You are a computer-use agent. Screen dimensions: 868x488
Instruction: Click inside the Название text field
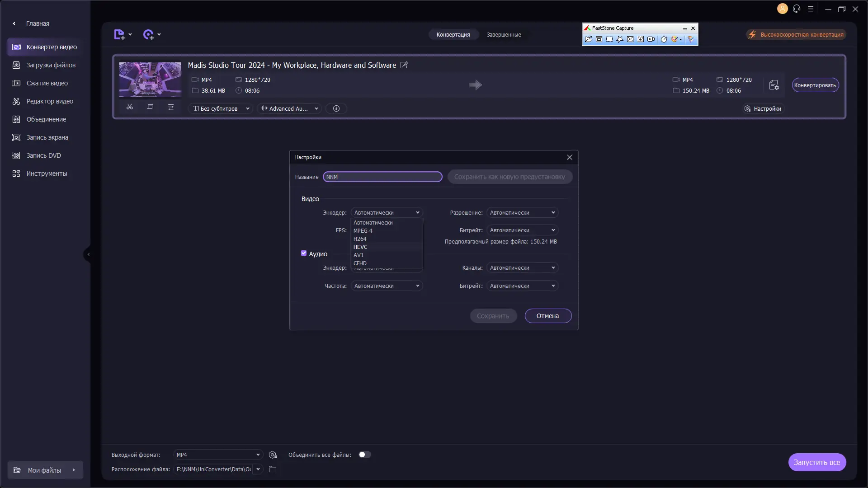click(x=382, y=177)
